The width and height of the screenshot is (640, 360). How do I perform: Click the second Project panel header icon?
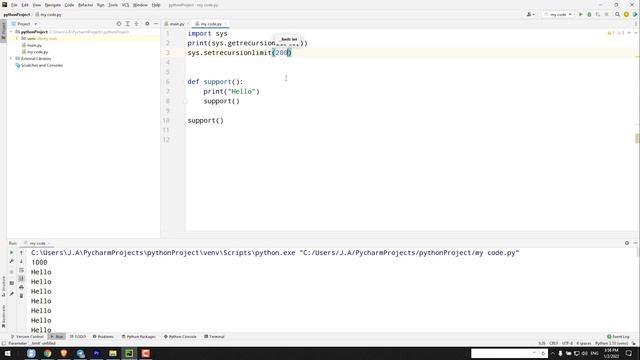(x=128, y=24)
